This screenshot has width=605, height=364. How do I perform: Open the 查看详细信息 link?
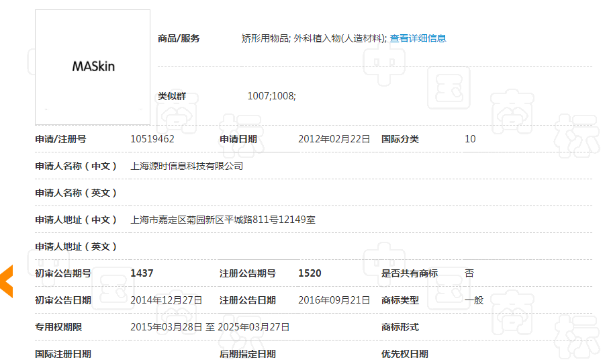point(418,38)
